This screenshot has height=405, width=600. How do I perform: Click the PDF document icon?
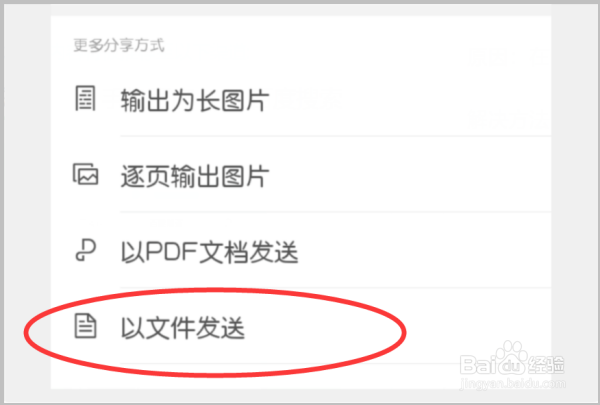85,250
